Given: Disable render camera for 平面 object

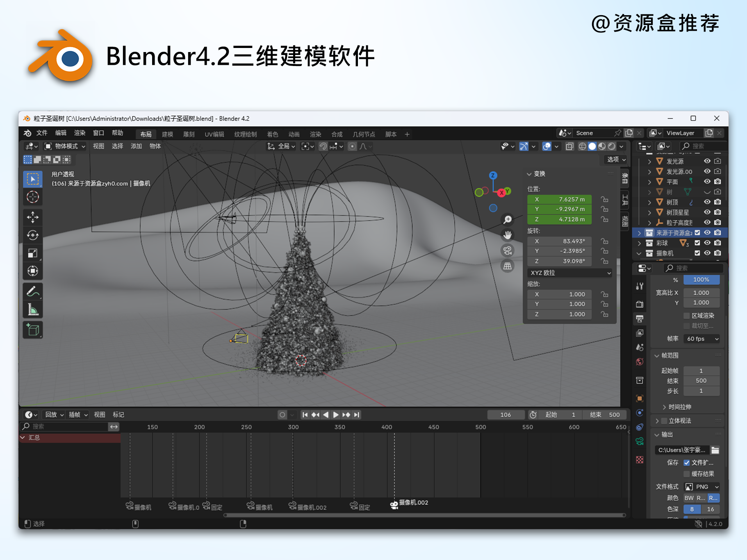Looking at the screenshot, I should (717, 182).
